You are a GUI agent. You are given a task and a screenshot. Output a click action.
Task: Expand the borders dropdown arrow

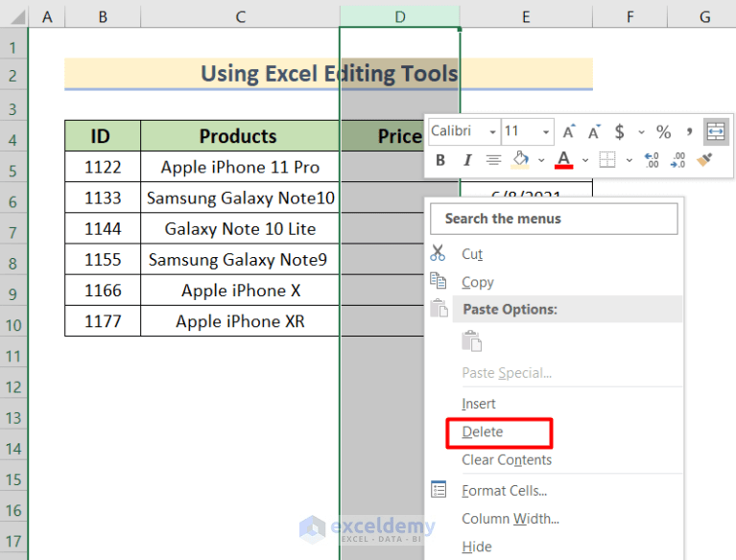pyautogui.click(x=629, y=160)
